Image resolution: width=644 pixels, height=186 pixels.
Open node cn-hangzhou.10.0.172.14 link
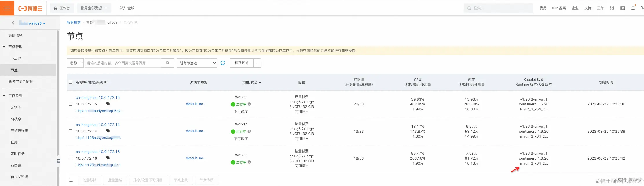coord(98,125)
